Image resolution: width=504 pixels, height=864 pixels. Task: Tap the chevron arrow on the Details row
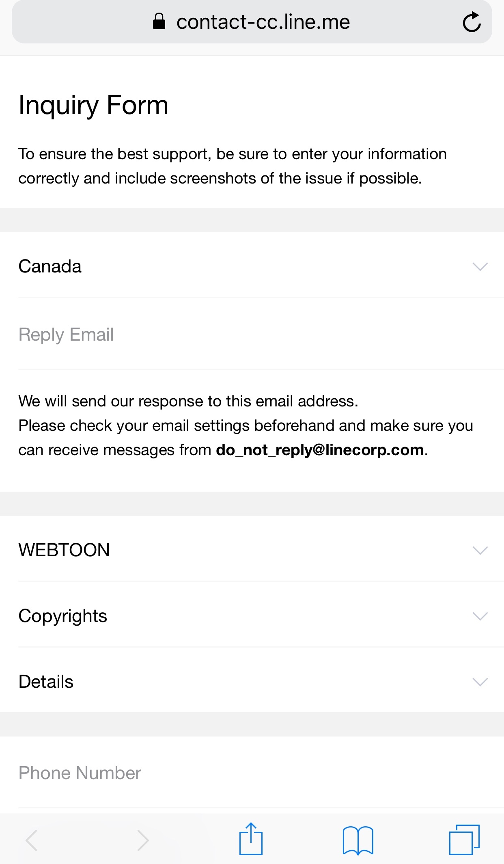pyautogui.click(x=480, y=682)
